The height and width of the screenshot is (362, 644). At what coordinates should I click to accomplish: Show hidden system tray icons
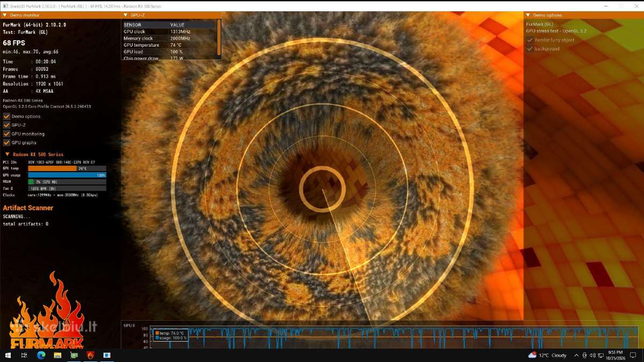click(x=576, y=355)
